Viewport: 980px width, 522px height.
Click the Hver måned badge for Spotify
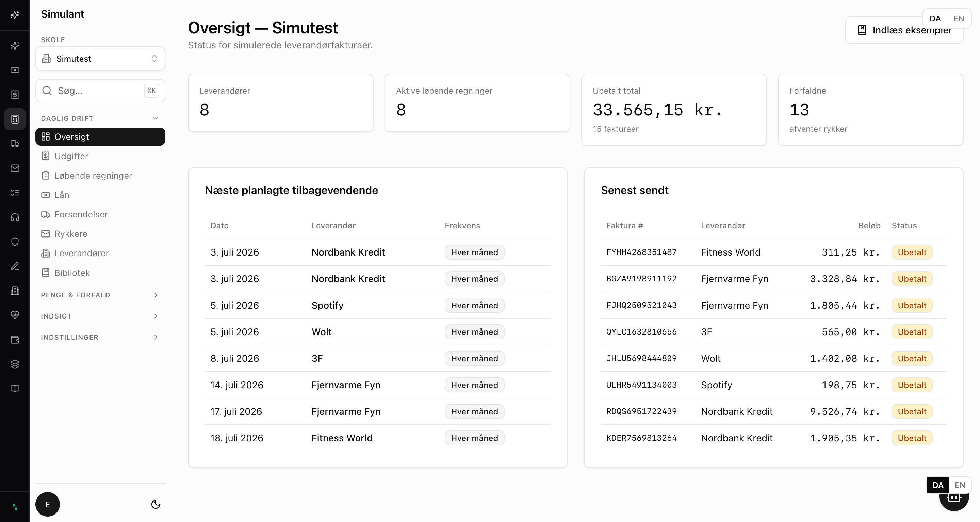[x=474, y=305]
